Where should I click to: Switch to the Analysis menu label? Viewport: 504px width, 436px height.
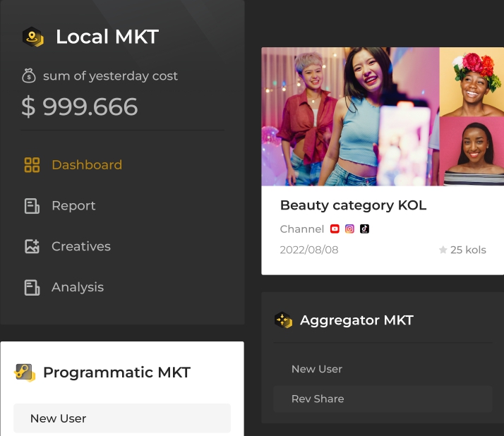78,288
